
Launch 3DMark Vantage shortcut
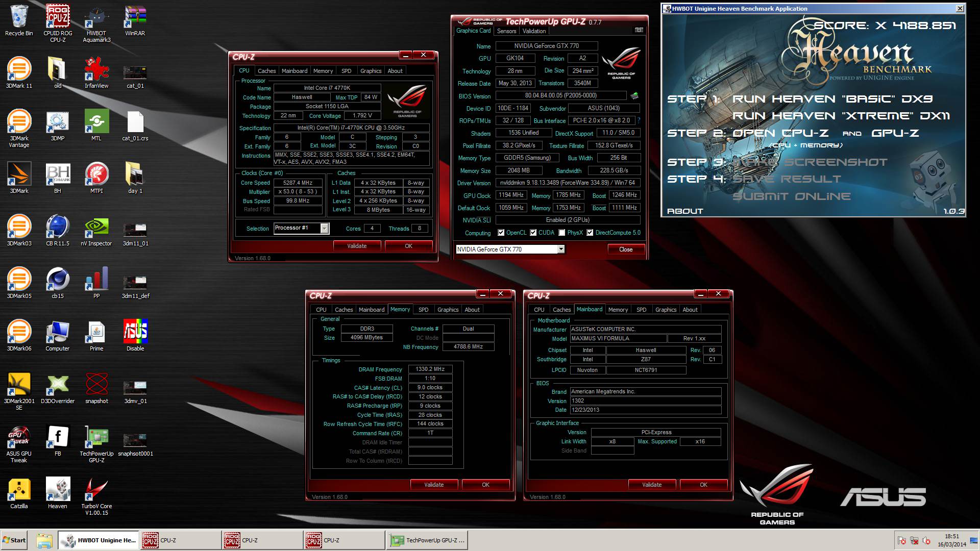pyautogui.click(x=19, y=129)
